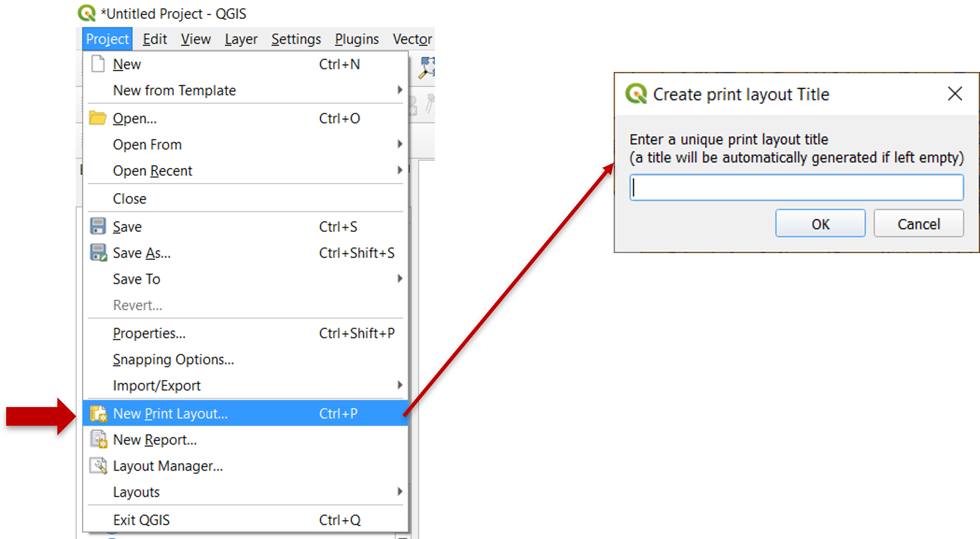This screenshot has height=539, width=980.
Task: Click the partly hidden pan map toolbar icon
Action: tap(427, 68)
